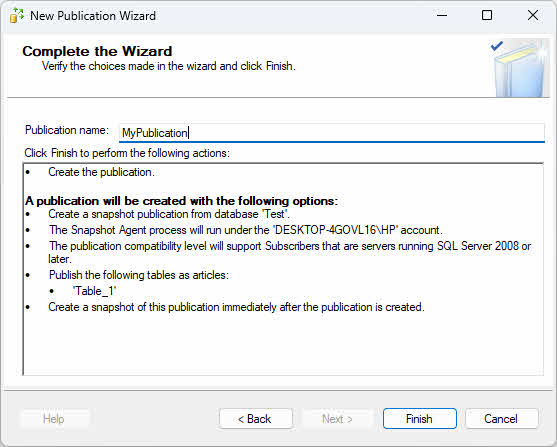This screenshot has height=447, width=557.
Task: Maximize the wizard window
Action: coord(487,15)
